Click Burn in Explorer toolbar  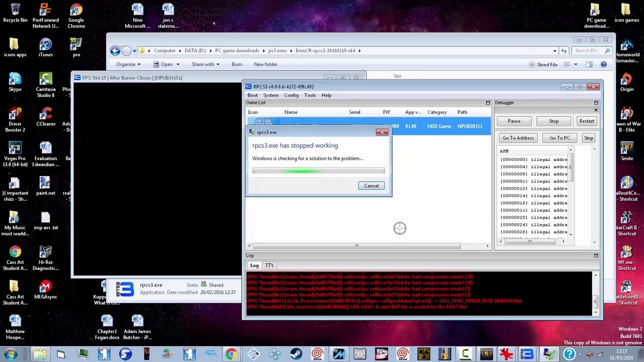point(236,64)
